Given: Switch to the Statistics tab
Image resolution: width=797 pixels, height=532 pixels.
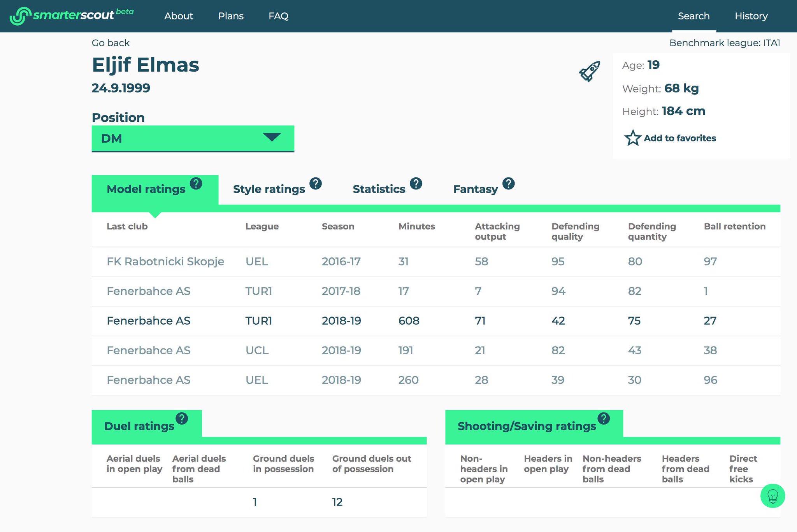Looking at the screenshot, I should click(379, 189).
